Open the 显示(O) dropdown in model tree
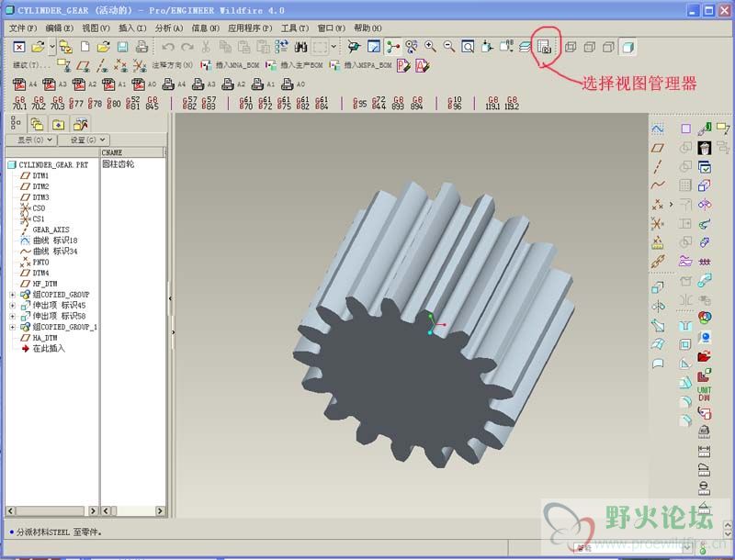The height and width of the screenshot is (560, 735). (29, 140)
